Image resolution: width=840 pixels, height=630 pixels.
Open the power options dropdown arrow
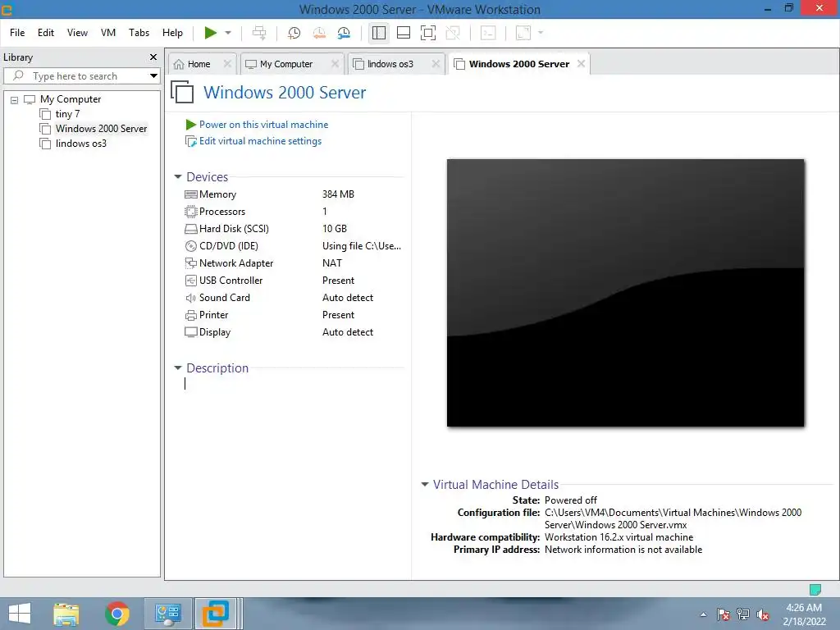pos(228,33)
